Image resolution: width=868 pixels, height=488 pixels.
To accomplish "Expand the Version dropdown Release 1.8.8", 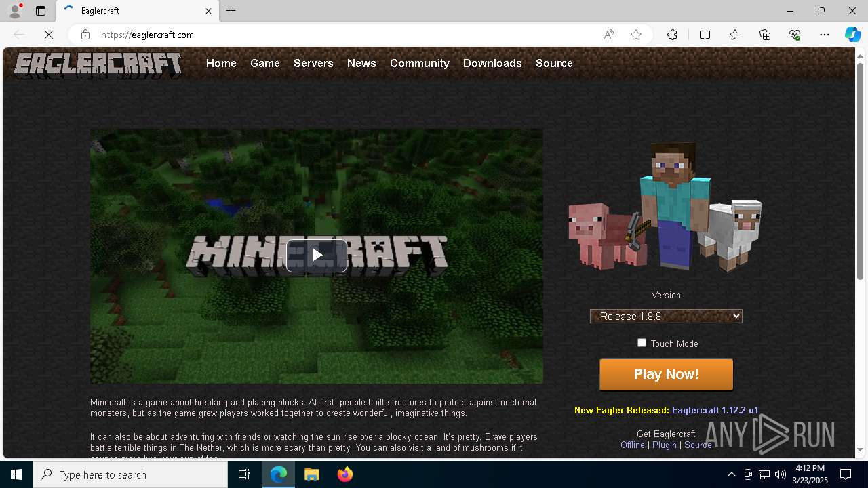I will (666, 316).
